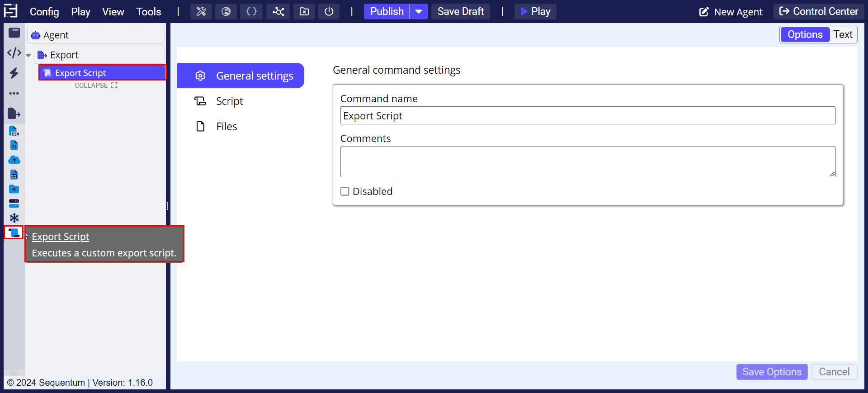Click the panel splitter handle dots
Screen dimensions: 868x393
click(168, 206)
